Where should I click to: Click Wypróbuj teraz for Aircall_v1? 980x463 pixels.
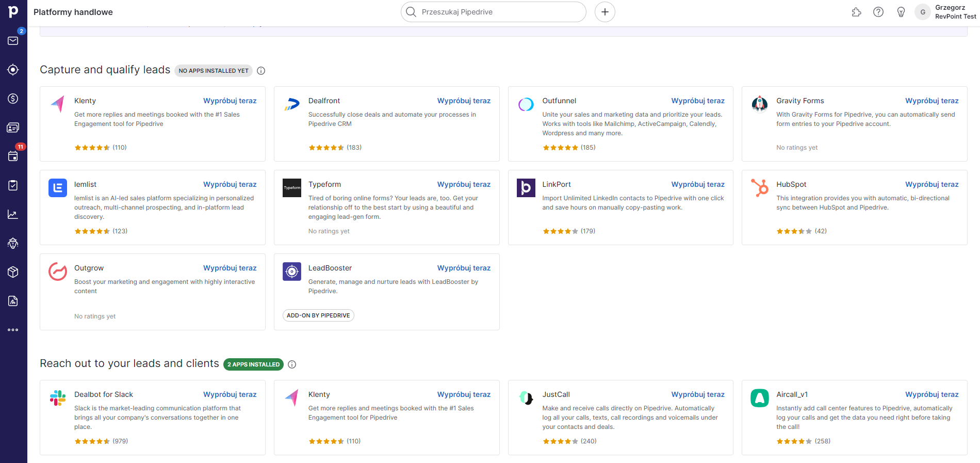click(x=932, y=394)
